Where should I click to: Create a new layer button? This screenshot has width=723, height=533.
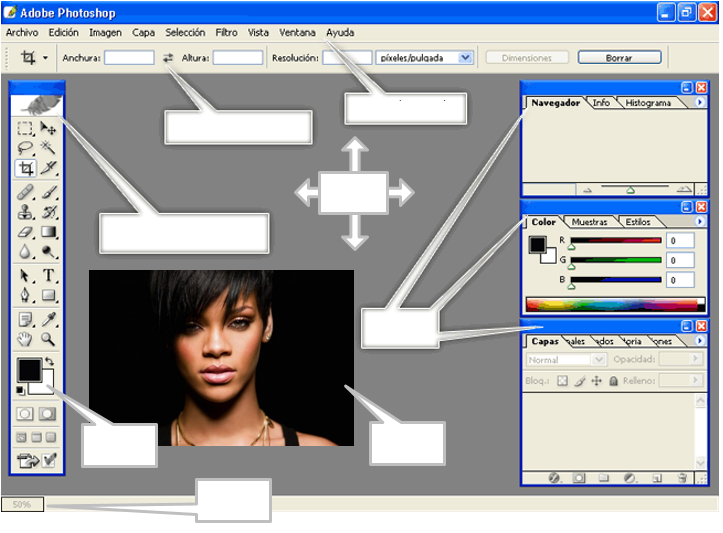click(x=657, y=478)
